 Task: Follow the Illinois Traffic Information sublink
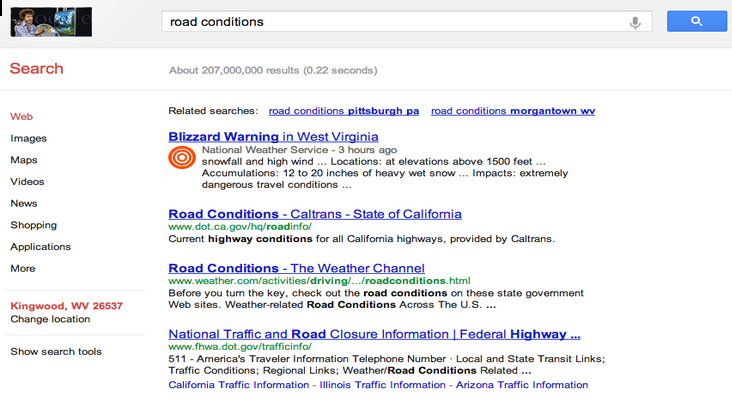pos(382,385)
